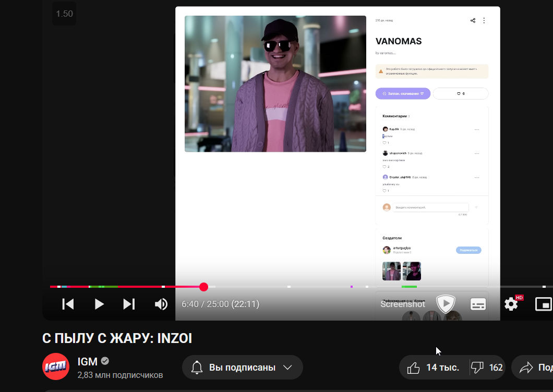Click the shield play extension icon
This screenshot has height=392, width=553.
coord(446,304)
